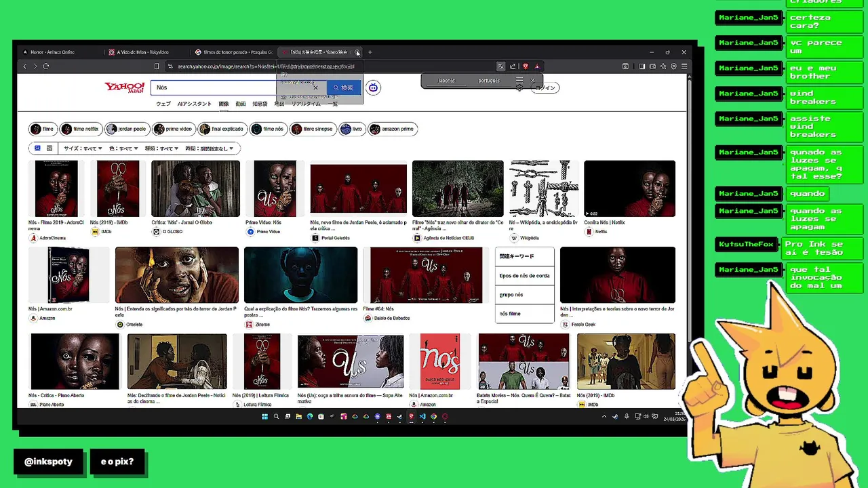Clear the search box with the X

click(x=315, y=87)
